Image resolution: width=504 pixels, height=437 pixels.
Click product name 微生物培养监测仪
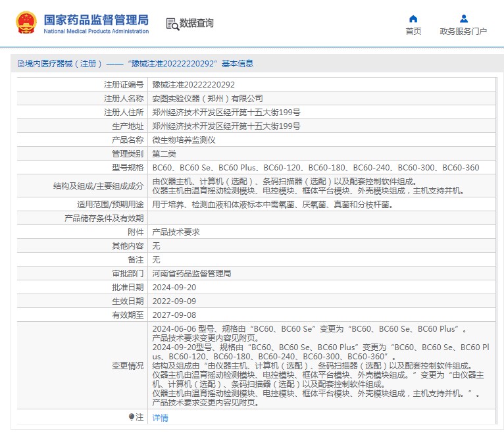(184, 140)
